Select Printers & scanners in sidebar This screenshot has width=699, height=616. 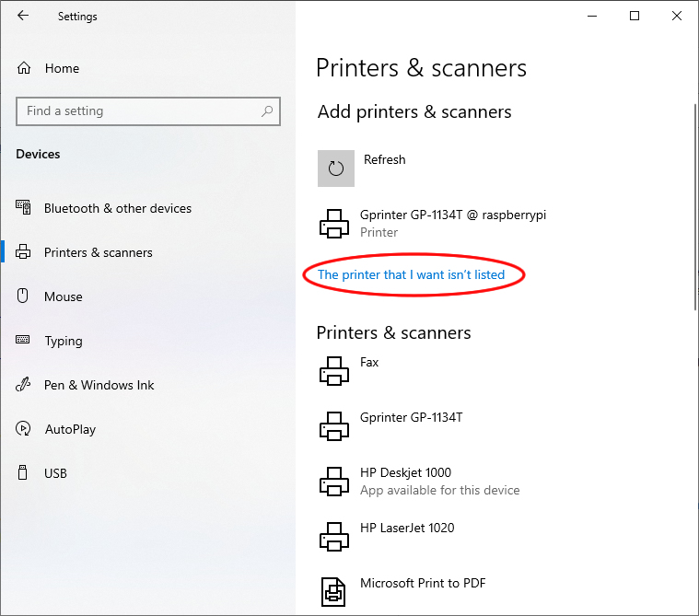click(x=98, y=252)
